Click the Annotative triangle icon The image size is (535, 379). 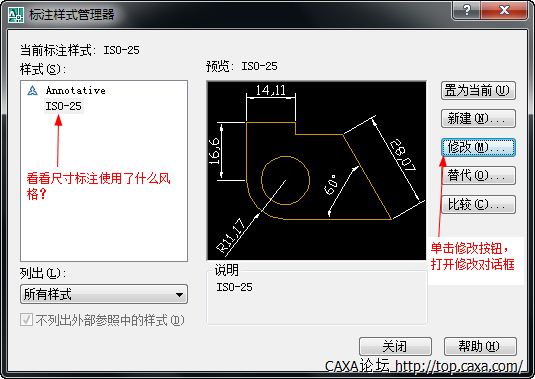(x=32, y=91)
